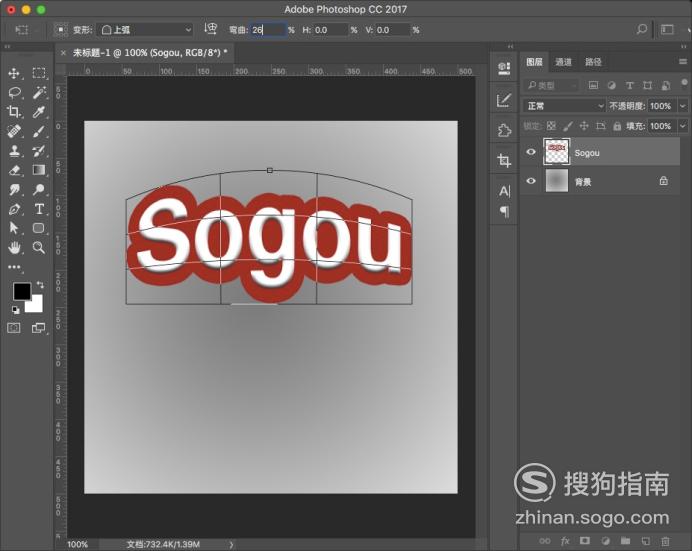Open the workspace switcher icon
This screenshot has height=551, width=692.
pos(667,30)
